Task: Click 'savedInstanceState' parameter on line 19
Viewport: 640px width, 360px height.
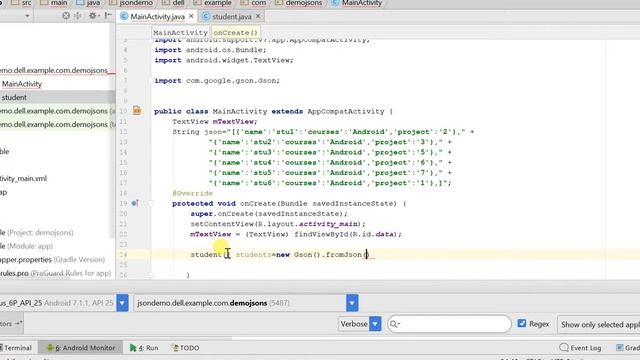Action: (354, 203)
